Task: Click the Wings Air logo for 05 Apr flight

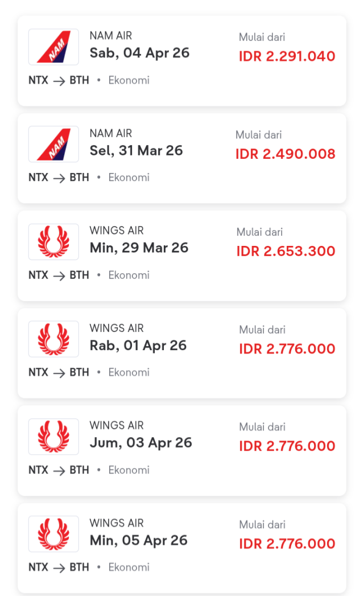Action: [53, 534]
